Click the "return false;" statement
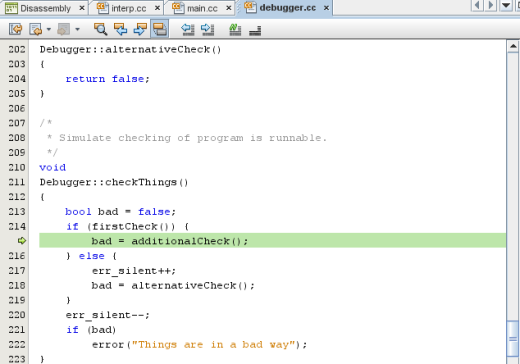 point(108,79)
